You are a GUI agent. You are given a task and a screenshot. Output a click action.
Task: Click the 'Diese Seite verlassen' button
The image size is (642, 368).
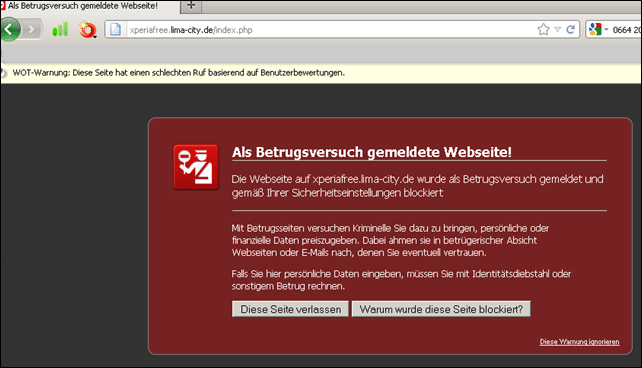(x=290, y=309)
